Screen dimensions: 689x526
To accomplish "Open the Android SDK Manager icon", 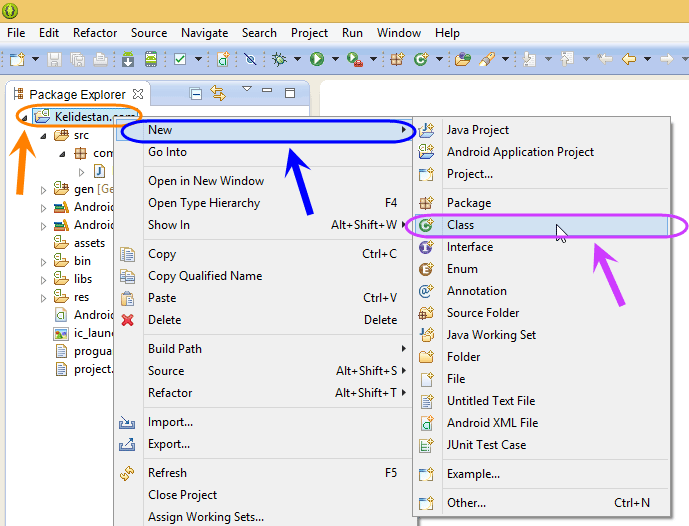I will point(128,59).
